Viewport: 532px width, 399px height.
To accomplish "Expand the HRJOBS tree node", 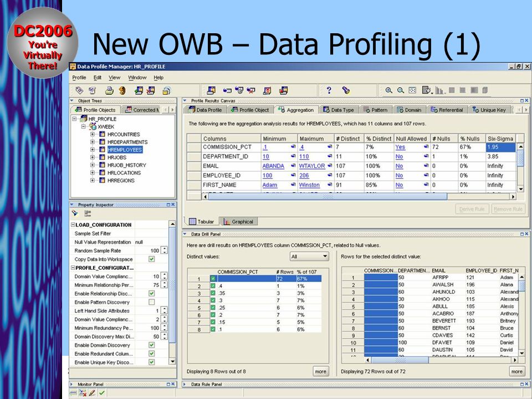I will click(x=93, y=157).
